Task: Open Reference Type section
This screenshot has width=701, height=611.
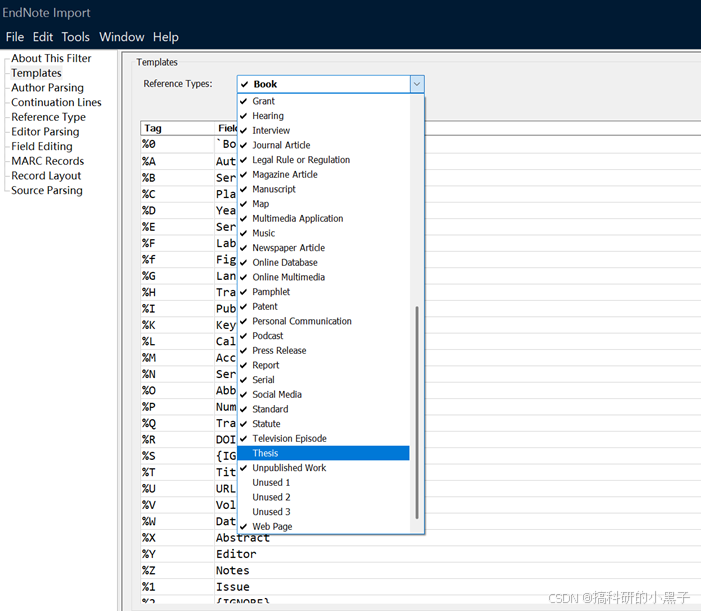Action: point(48,117)
